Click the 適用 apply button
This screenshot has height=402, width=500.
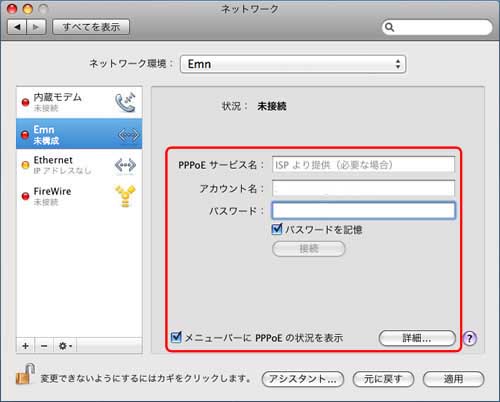pos(453,379)
